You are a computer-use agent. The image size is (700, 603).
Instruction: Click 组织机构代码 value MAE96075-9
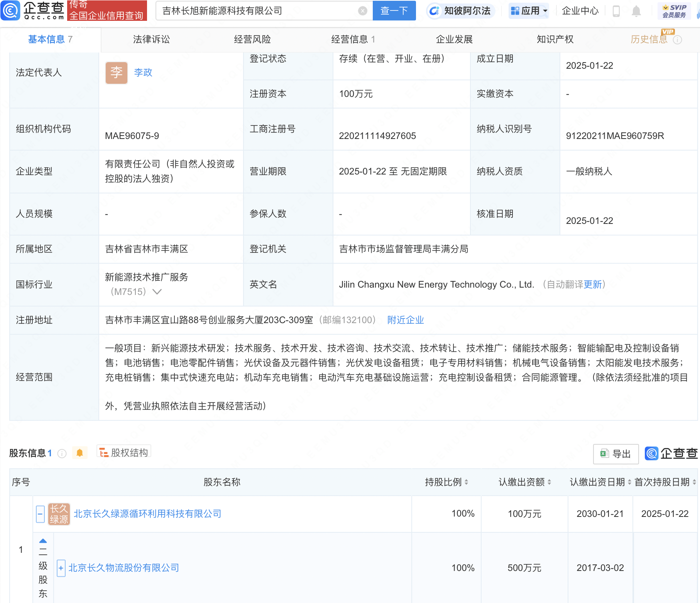[132, 136]
